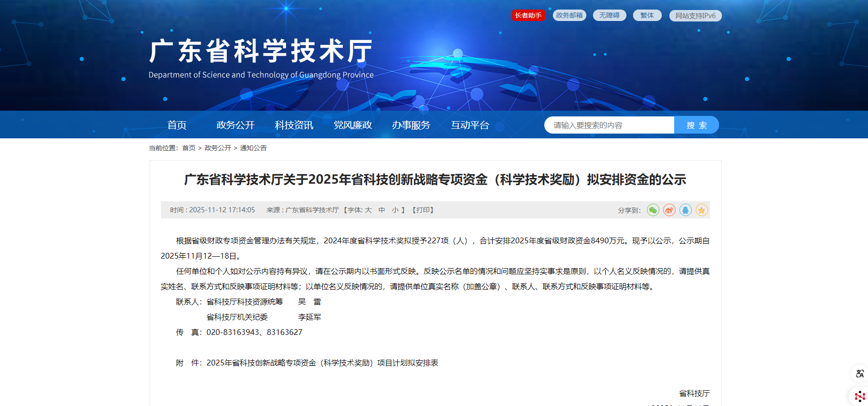Click the 【打印】 print link
This screenshot has width=868, height=406.
click(423, 210)
